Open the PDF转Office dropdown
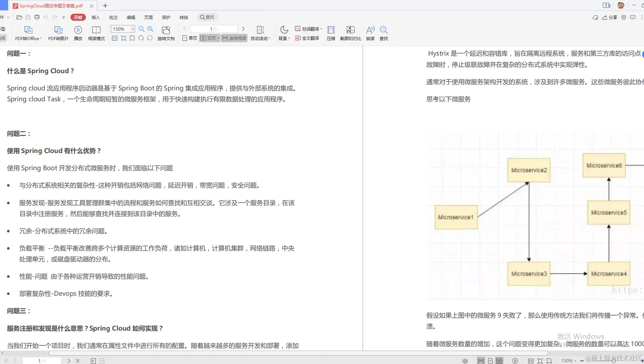The width and height of the screenshot is (644, 364). 29,33
